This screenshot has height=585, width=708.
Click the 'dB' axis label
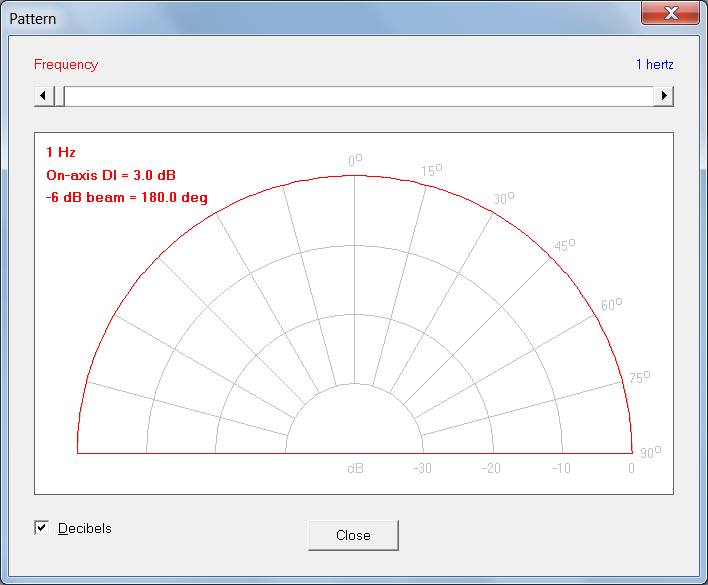(355, 469)
